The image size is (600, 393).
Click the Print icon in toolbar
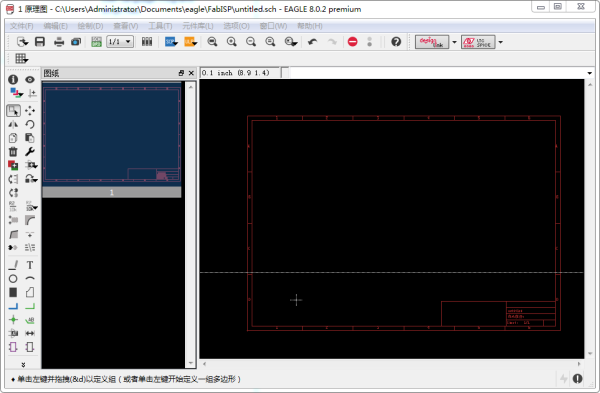pyautogui.click(x=59, y=42)
